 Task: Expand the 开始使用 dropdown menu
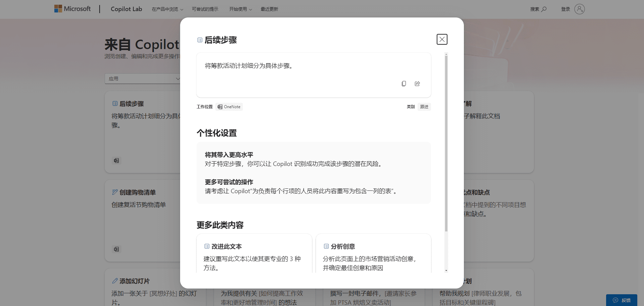point(240,9)
